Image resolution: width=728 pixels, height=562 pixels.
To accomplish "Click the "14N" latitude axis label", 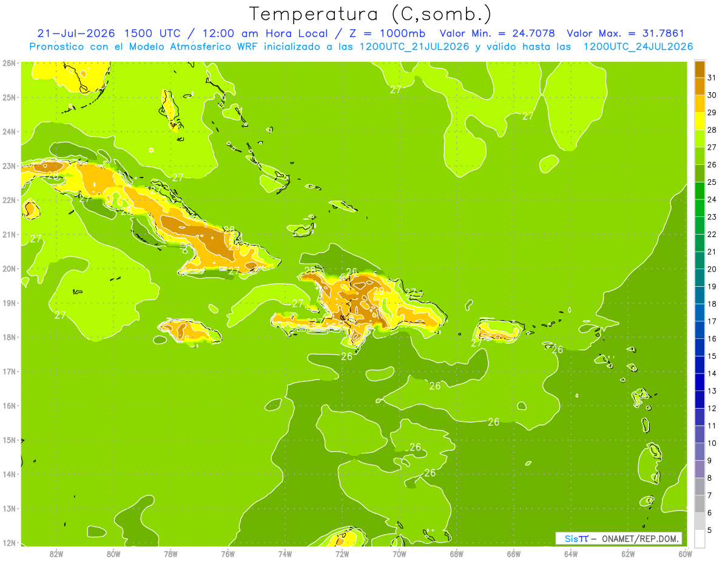I will pyautogui.click(x=9, y=474).
